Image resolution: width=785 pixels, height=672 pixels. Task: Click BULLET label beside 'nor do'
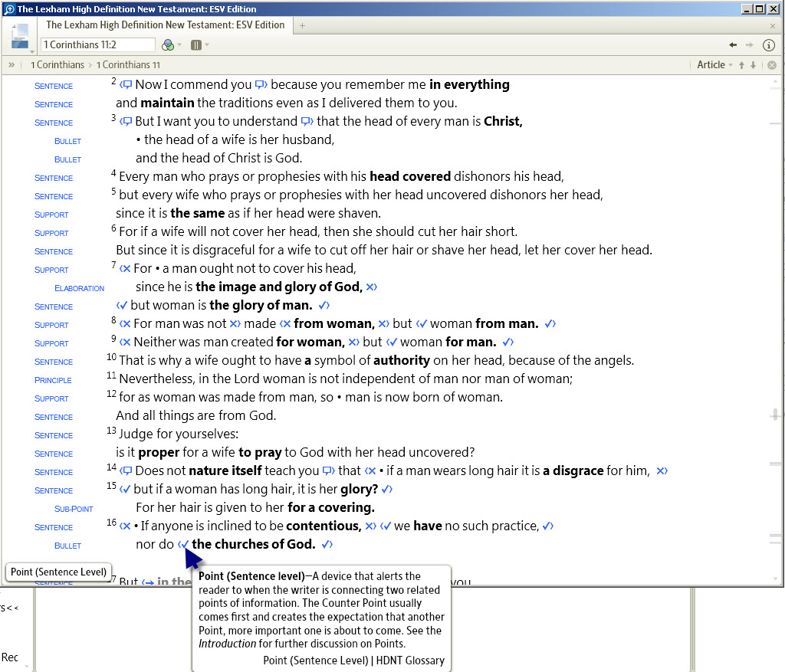click(x=67, y=546)
